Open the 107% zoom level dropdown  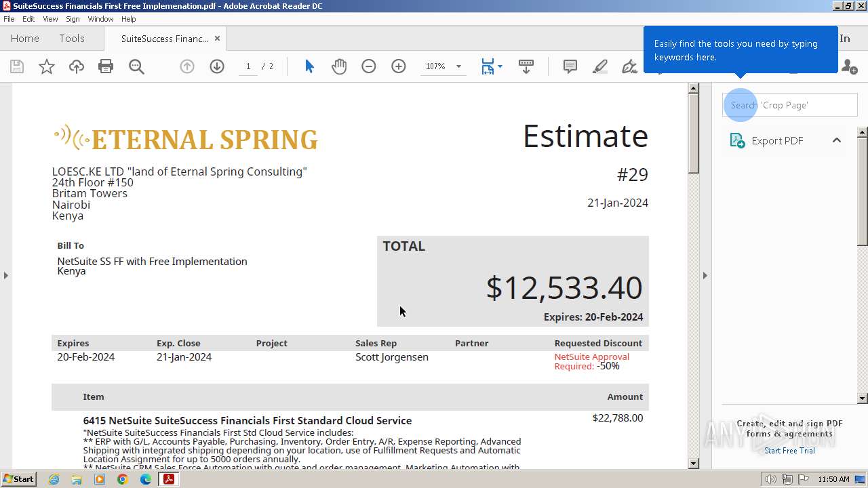coord(458,66)
